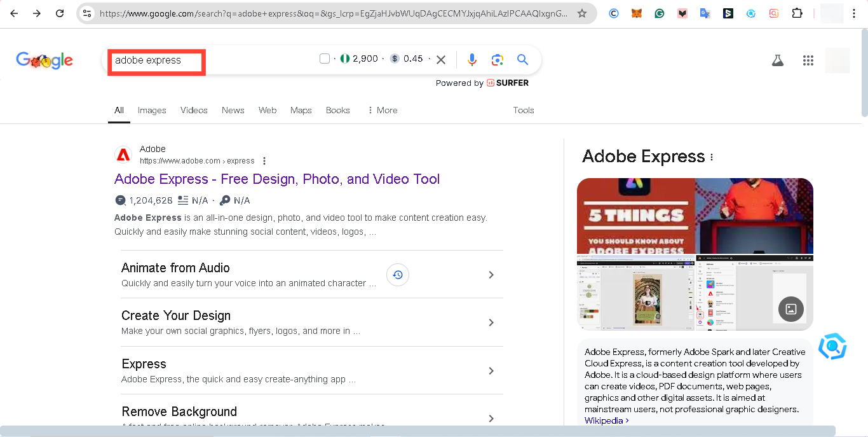Click the Adobe favicon logo in result
The width and height of the screenshot is (868, 437).
point(123,155)
